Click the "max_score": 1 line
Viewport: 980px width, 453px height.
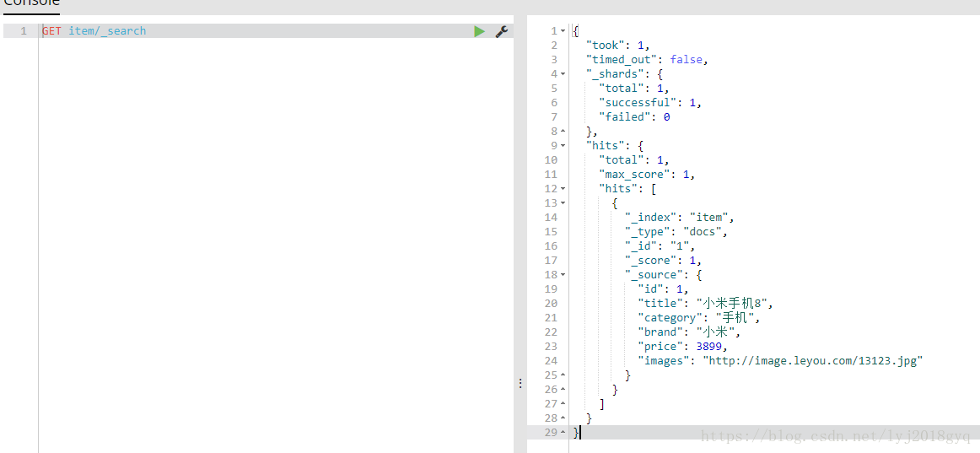click(647, 175)
